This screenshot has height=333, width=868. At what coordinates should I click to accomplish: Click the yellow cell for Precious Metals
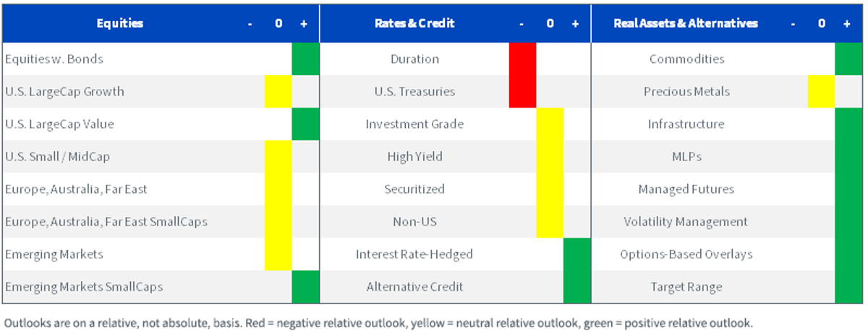821,92
